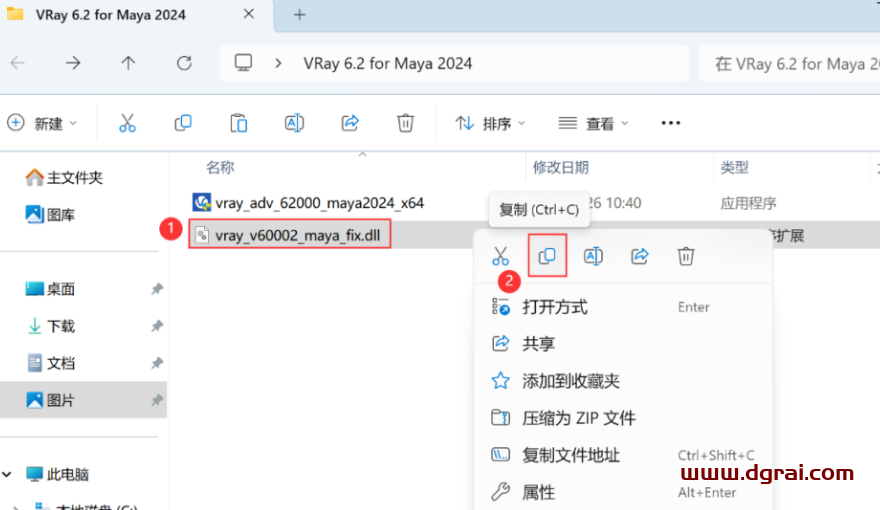Choose 复制文件地址 in context menu
Image resolution: width=880 pixels, height=510 pixels.
click(x=623, y=455)
